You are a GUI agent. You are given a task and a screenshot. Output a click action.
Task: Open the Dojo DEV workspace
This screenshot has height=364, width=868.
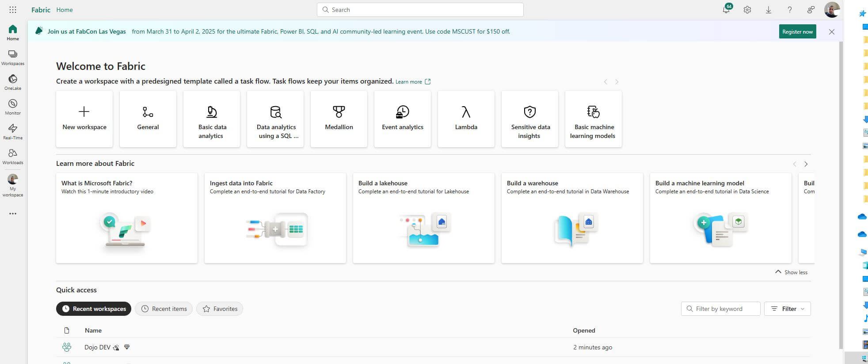[x=97, y=347]
